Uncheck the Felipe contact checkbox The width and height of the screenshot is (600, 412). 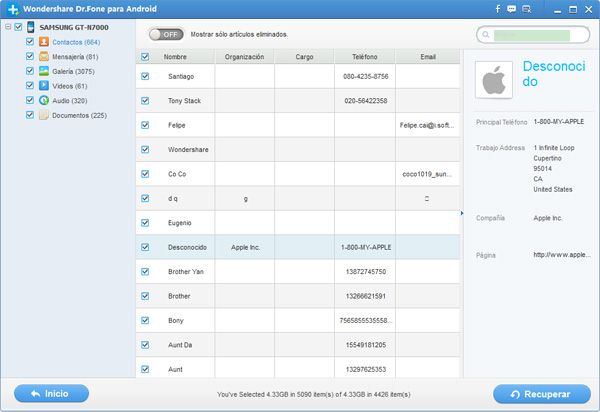pos(145,125)
